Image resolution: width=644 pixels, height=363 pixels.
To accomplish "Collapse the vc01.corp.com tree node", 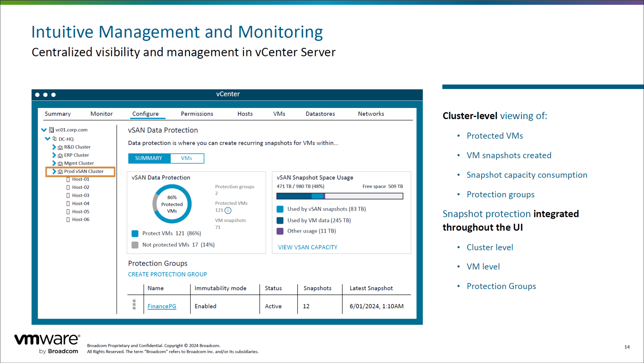I will coord(44,130).
